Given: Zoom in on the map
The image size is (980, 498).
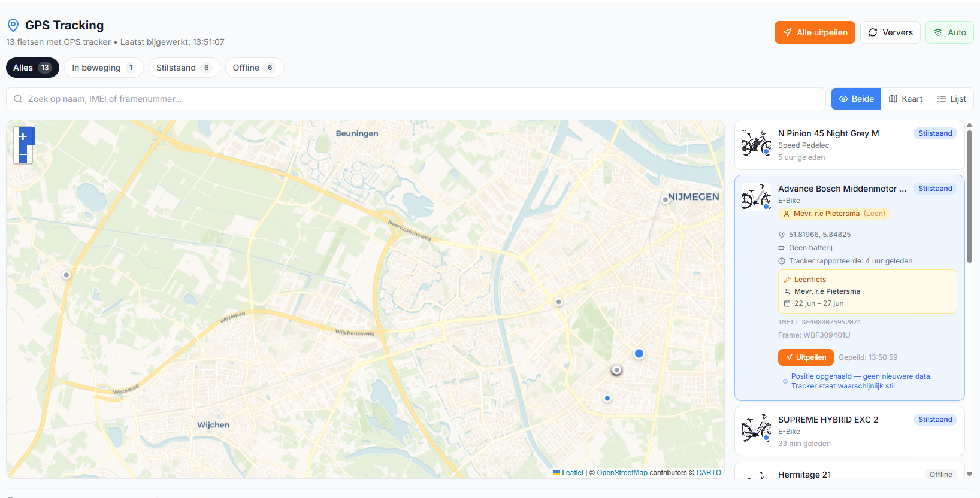Looking at the screenshot, I should pos(23,136).
